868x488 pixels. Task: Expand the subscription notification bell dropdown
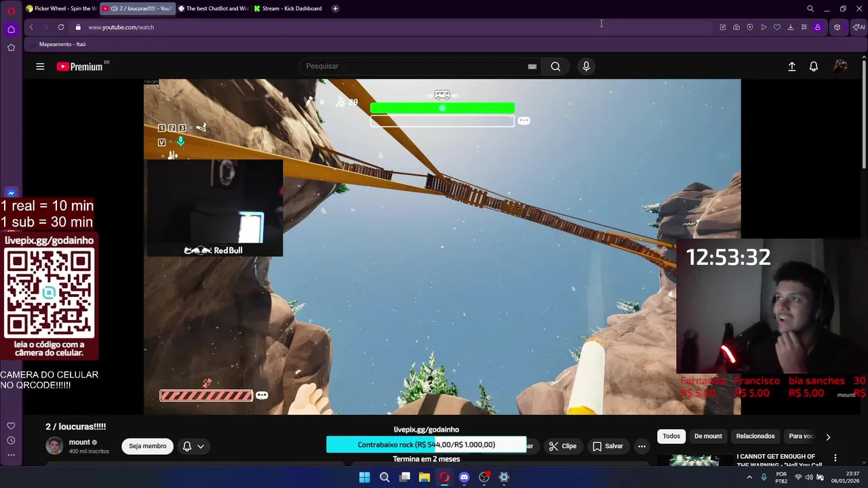coord(193,446)
